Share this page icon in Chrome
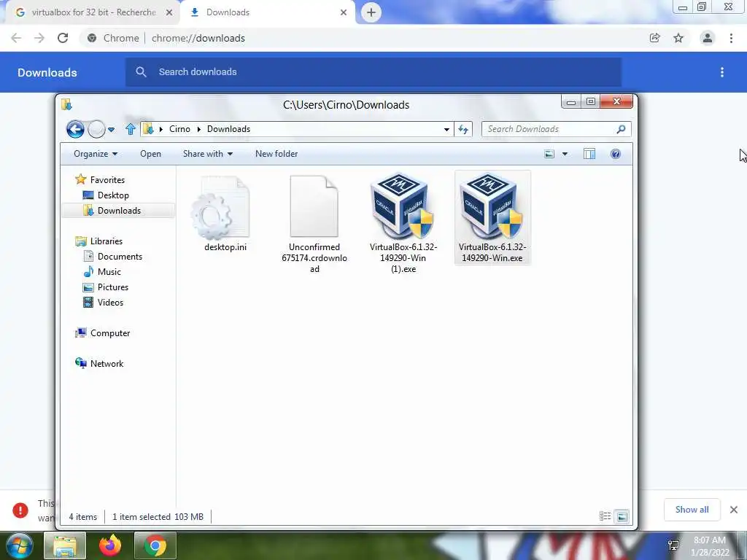This screenshot has height=560, width=747. pos(655,38)
